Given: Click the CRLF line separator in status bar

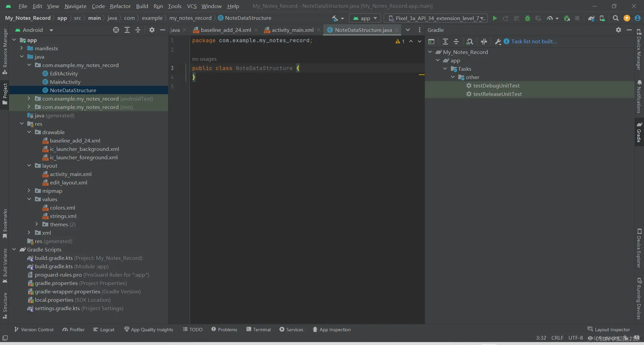Looking at the screenshot, I should (557, 338).
